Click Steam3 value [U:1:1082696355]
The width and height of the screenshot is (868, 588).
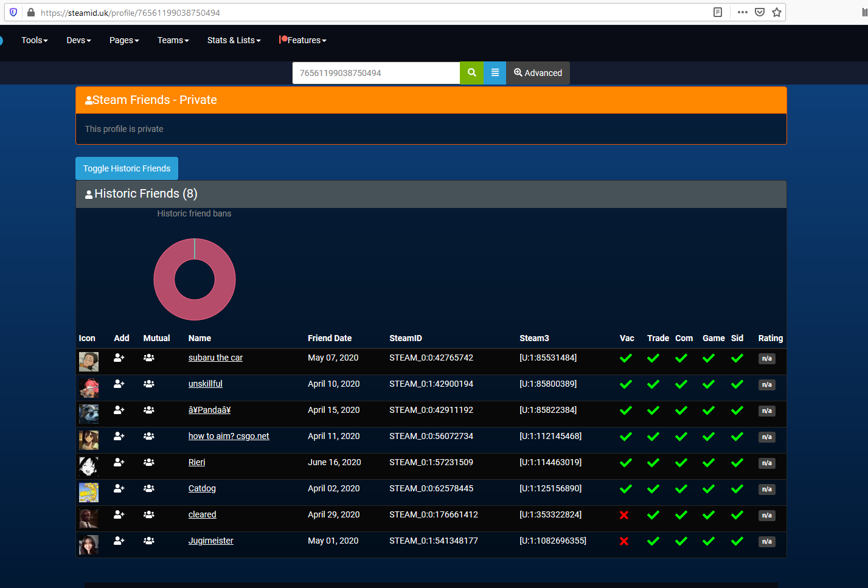click(553, 541)
